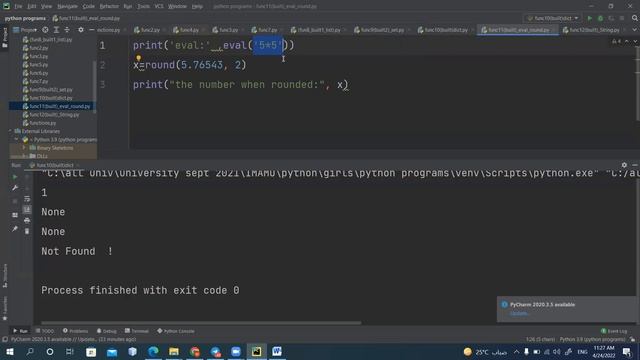Open the Edit menu

32,6
